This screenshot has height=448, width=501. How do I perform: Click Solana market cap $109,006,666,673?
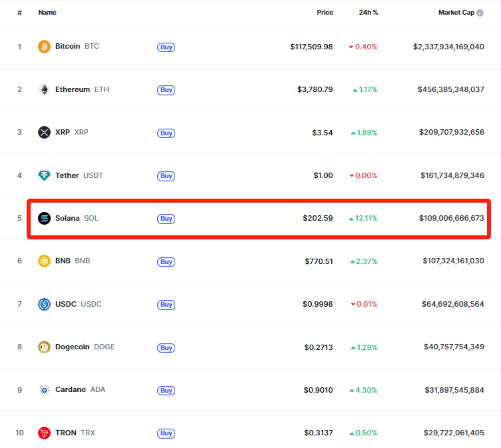452,218
